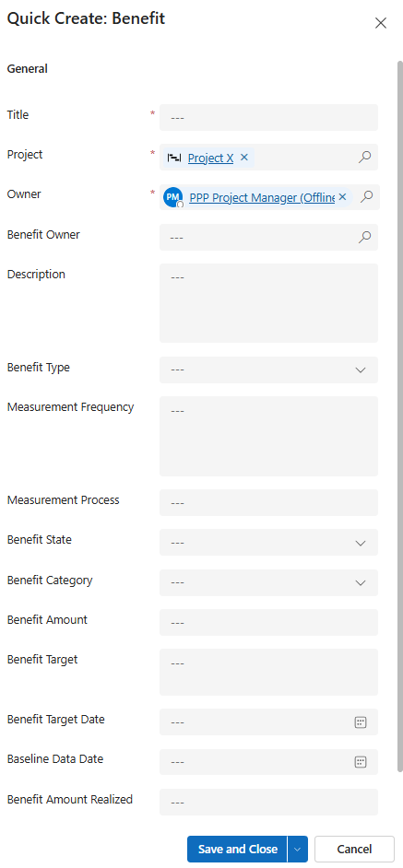The width and height of the screenshot is (403, 868).
Task: Click the Owner field search magnifier icon
Action: 366,196
